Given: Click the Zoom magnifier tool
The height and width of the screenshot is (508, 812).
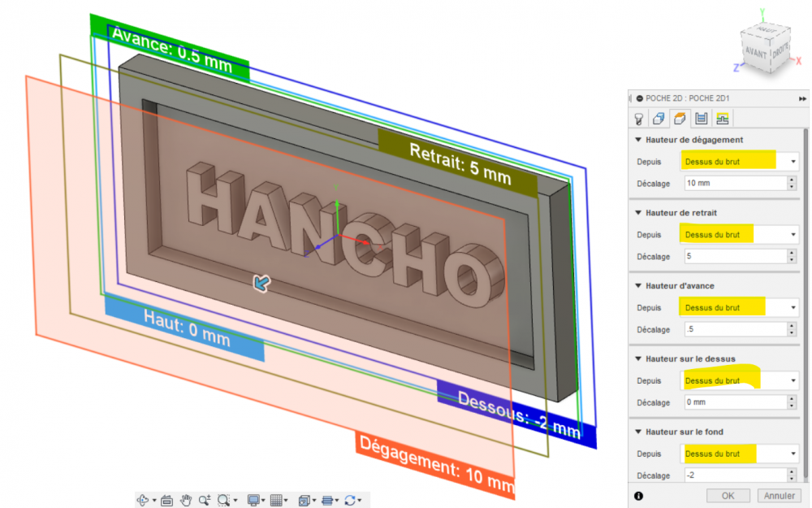Looking at the screenshot, I should [x=204, y=500].
